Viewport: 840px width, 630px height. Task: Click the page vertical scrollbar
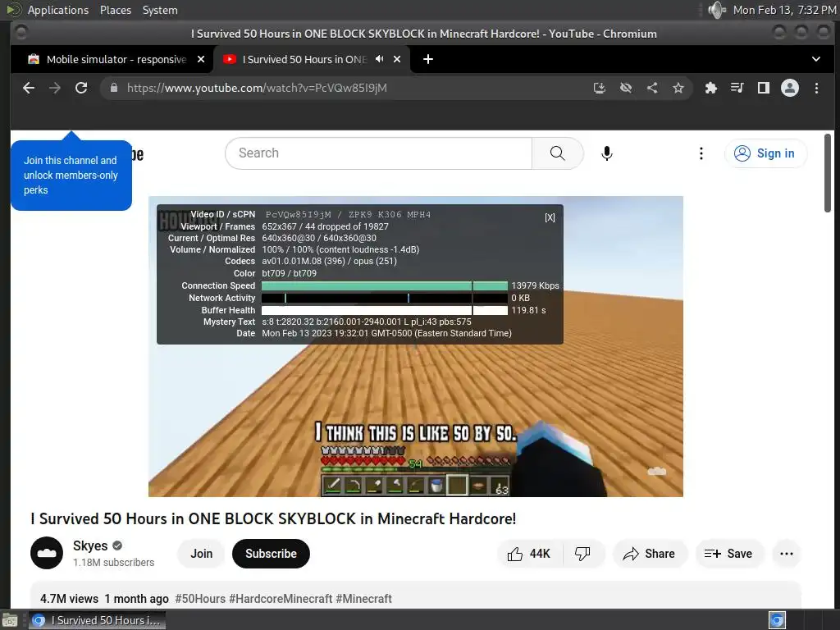828,173
